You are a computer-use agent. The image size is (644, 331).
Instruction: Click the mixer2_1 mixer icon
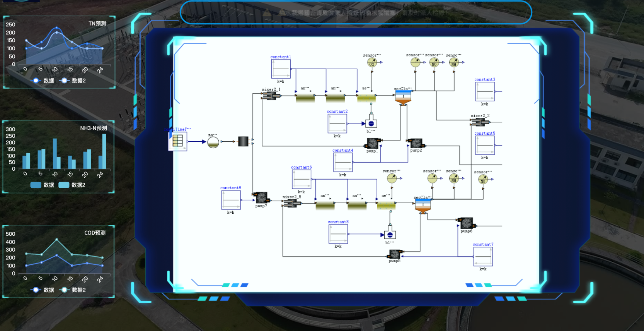pyautogui.click(x=271, y=95)
